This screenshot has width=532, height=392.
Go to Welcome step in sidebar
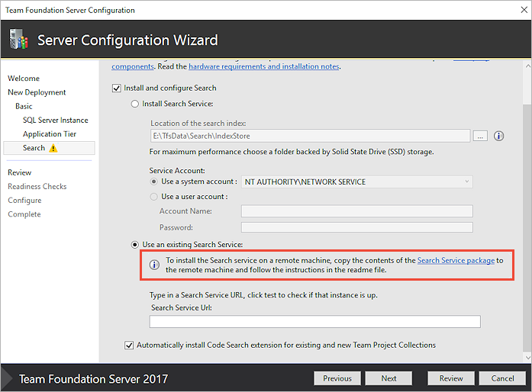click(24, 79)
